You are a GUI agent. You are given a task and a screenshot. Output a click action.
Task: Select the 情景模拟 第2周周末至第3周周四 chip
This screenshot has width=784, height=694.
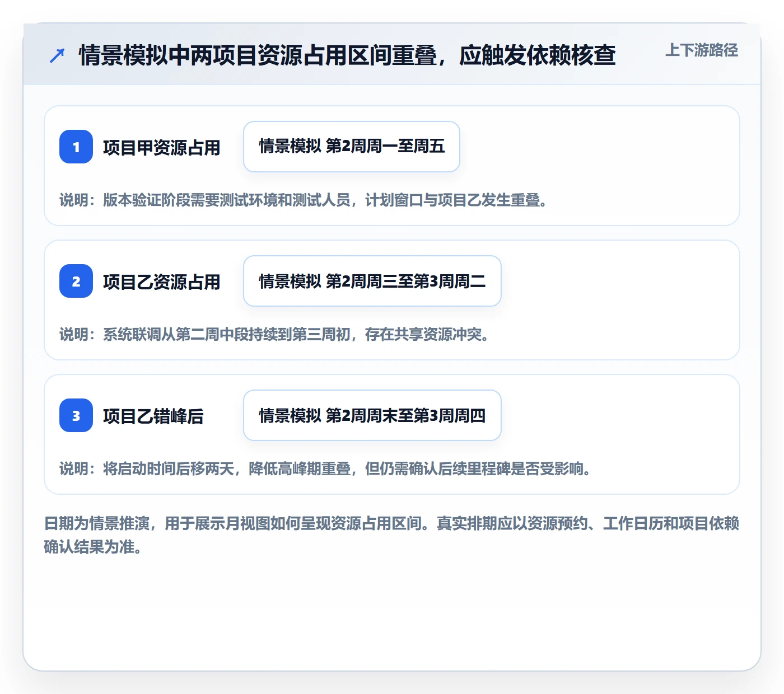(x=372, y=415)
